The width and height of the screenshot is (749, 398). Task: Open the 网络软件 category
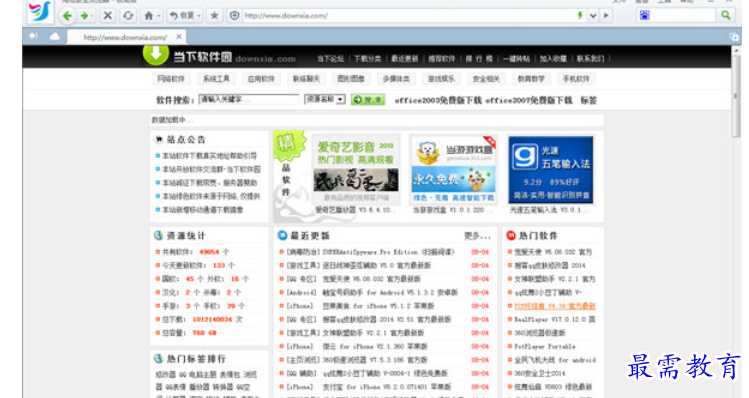[171, 79]
